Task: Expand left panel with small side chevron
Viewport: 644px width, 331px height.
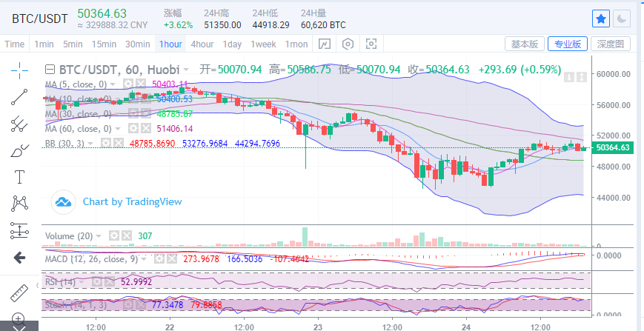Action: (x=37, y=284)
